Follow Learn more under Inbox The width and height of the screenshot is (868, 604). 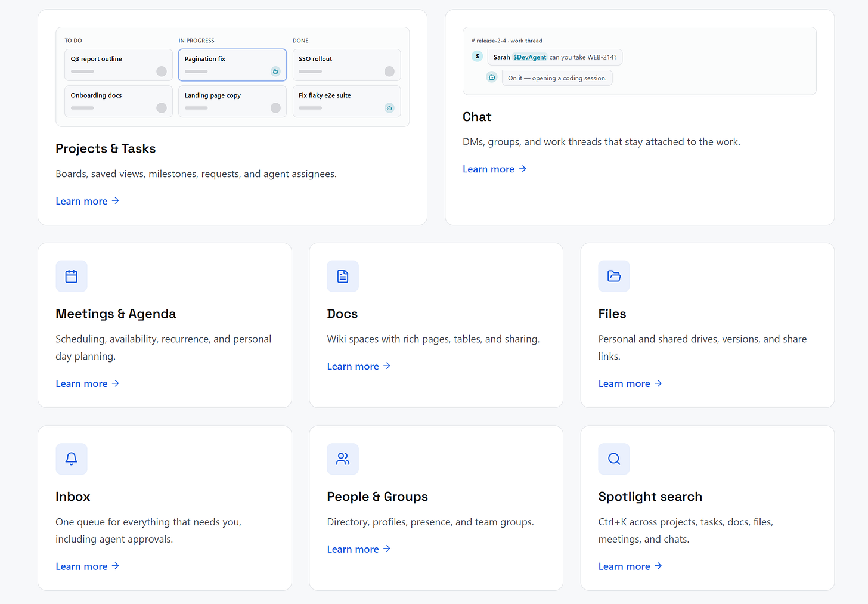click(88, 566)
